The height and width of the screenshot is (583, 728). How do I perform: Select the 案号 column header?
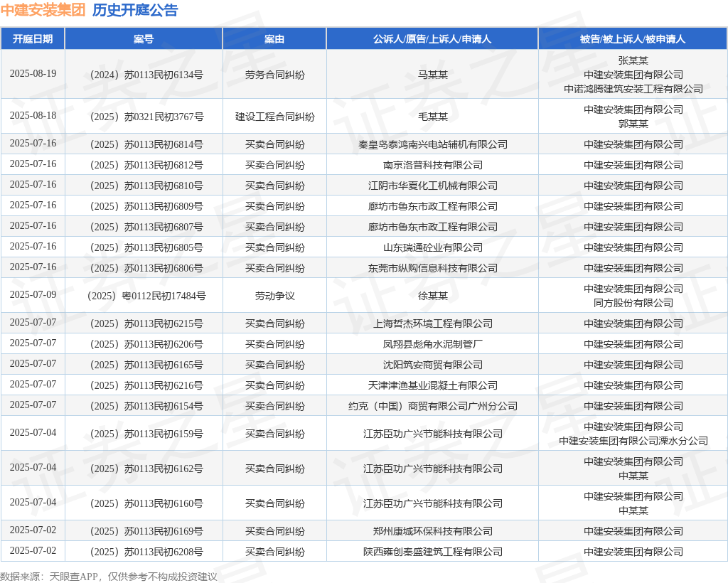coord(144,39)
